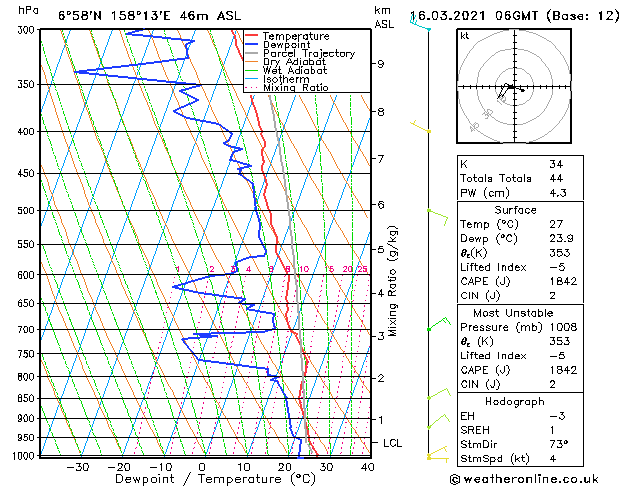Select the red Temperature line sample in the legend

pos(252,36)
